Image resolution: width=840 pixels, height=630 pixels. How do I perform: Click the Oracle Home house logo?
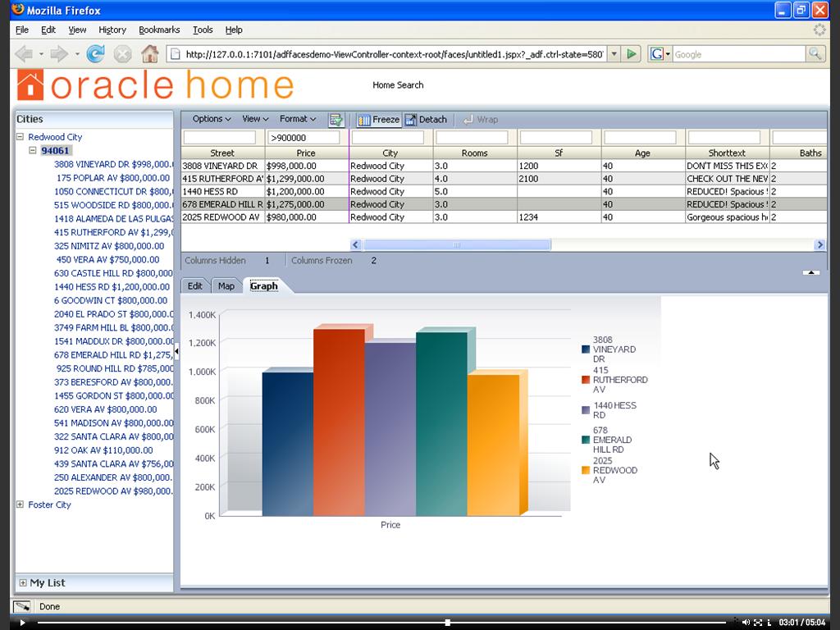point(30,85)
